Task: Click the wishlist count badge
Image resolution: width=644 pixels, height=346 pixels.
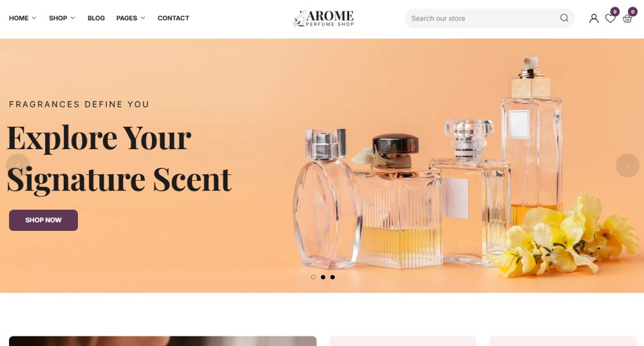Action: (614, 12)
